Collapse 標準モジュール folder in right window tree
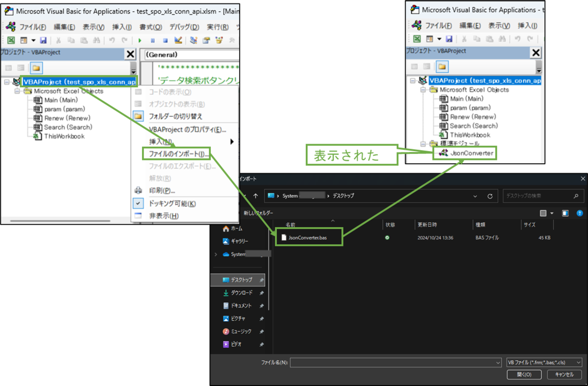The width and height of the screenshot is (588, 386). click(x=422, y=144)
